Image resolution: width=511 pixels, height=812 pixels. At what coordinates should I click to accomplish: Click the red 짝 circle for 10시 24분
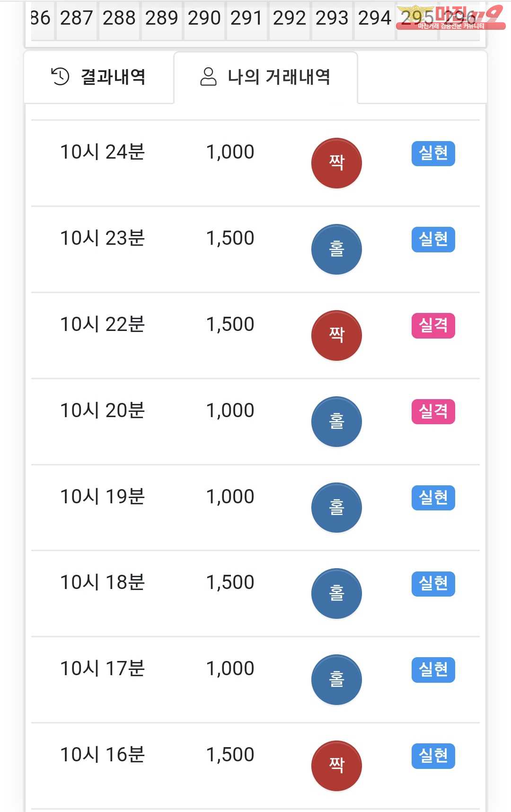point(336,163)
